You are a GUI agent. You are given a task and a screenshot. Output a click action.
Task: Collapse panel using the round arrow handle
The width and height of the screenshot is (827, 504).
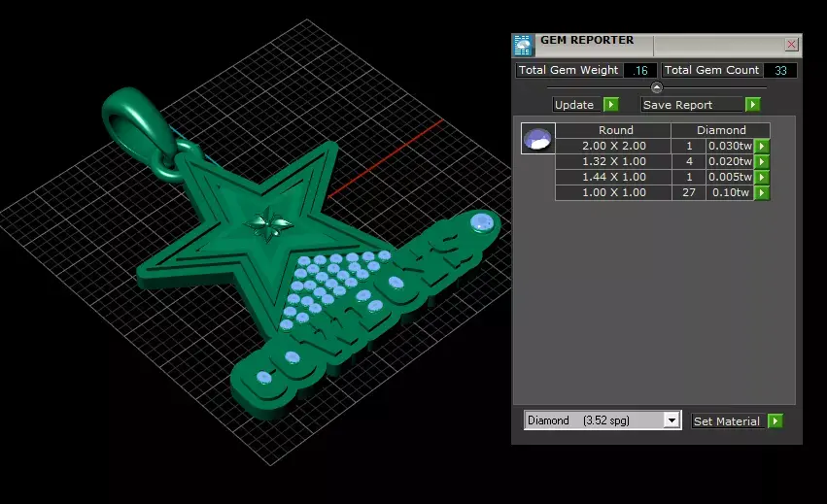[x=656, y=87]
